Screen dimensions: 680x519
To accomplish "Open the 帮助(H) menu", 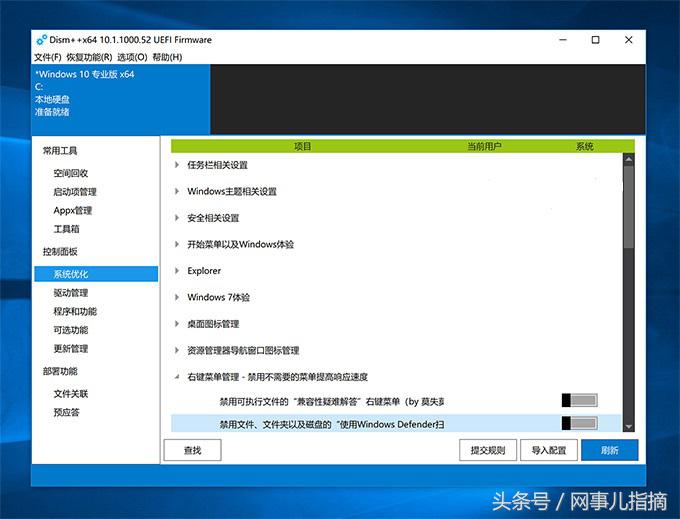I will (x=167, y=57).
